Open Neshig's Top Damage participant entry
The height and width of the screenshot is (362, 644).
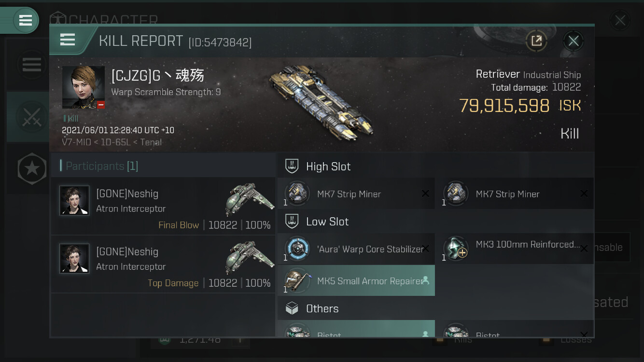point(163,264)
